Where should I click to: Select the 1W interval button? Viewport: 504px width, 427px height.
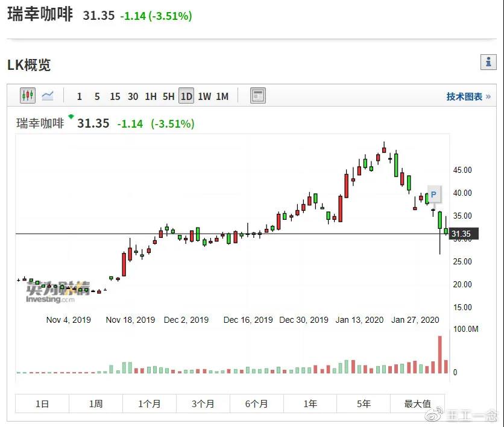(x=204, y=96)
